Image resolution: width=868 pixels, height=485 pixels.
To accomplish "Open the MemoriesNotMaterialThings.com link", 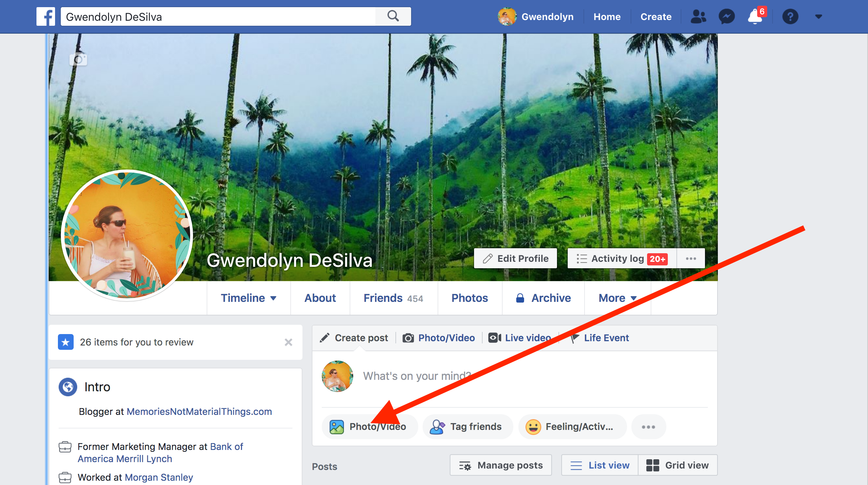I will [x=199, y=411].
